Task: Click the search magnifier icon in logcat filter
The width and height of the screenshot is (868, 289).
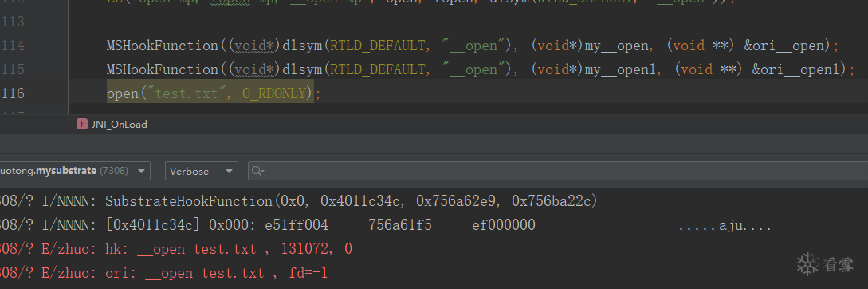Action: coord(257,171)
